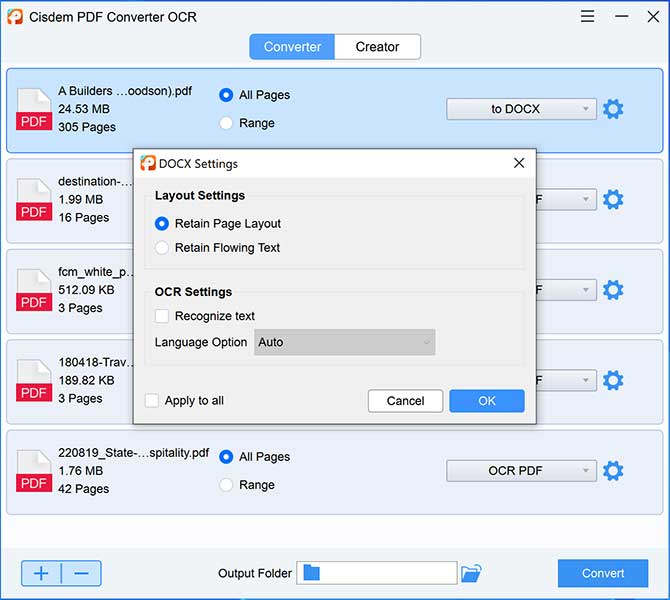Image resolution: width=670 pixels, height=600 pixels.
Task: Open settings gear for destination PDF row
Action: 613,199
